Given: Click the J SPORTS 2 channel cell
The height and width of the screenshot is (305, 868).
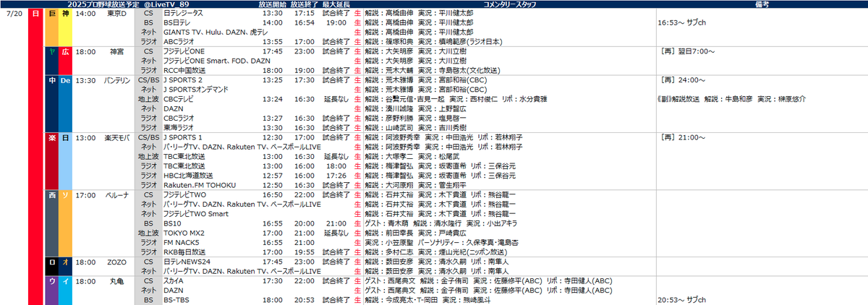Looking at the screenshot, I should coord(182,80).
